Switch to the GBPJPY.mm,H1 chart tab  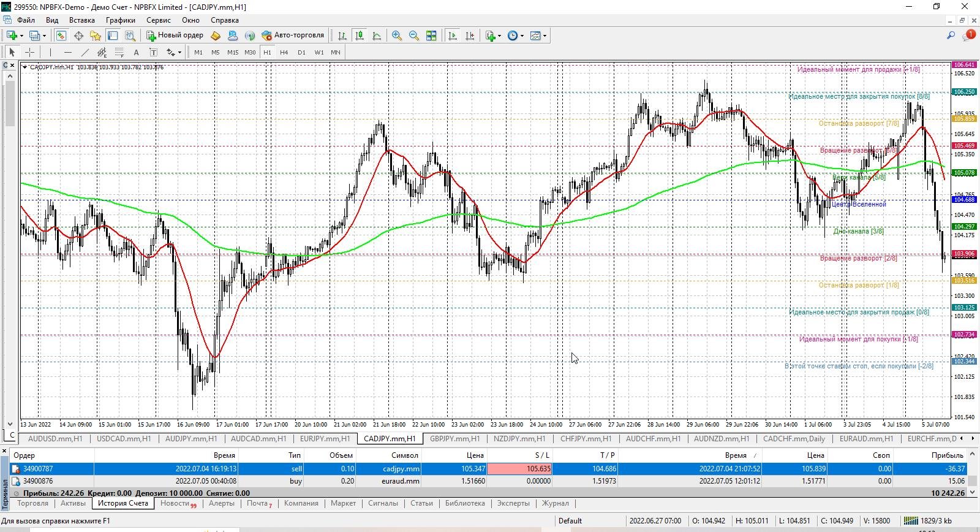tap(454, 438)
